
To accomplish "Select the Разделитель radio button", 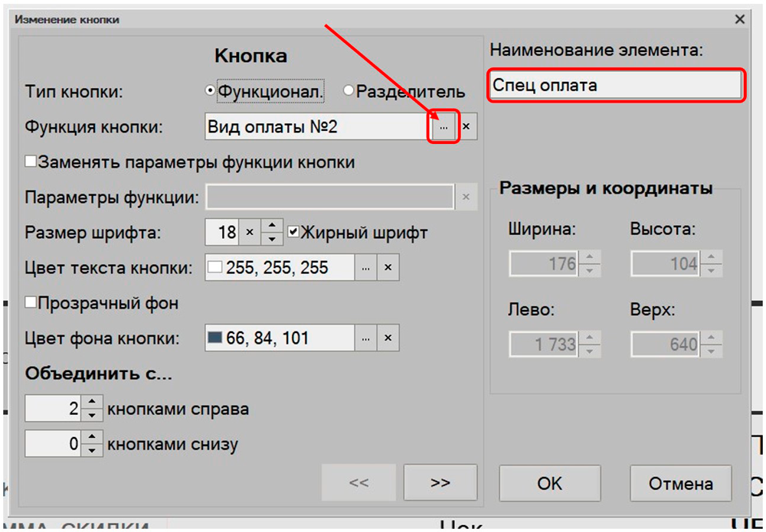I will point(349,91).
